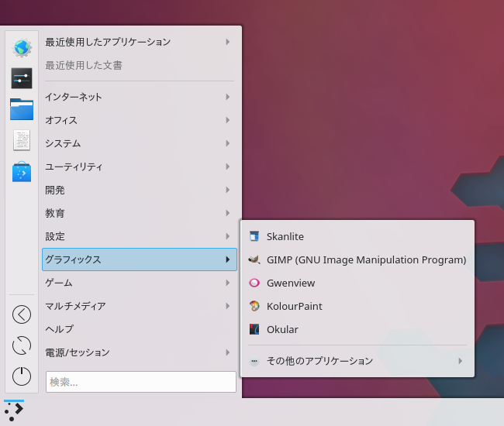
Task: Select the グラフィックス category
Action: [x=140, y=259]
